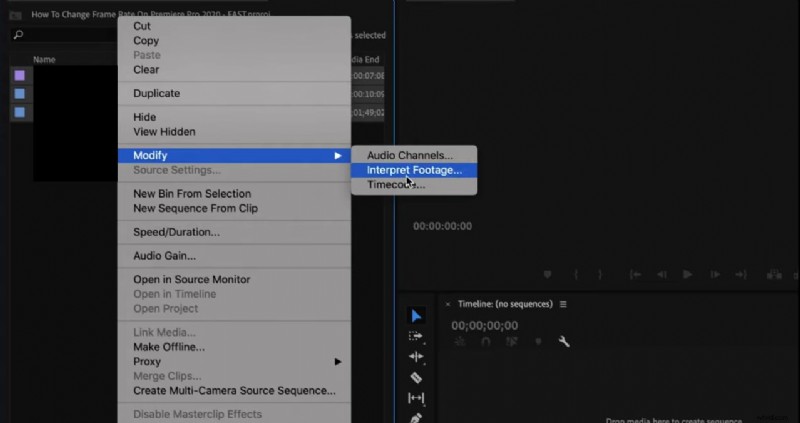Click Mark In brace in Source Monitor
The width and height of the screenshot is (800, 423).
click(x=576, y=275)
